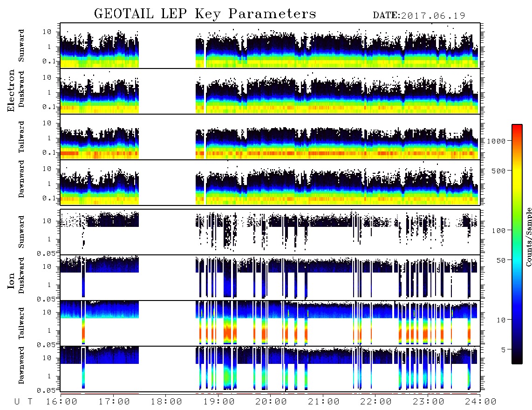Screen dimensions: 532x410
Task: Click the "100" color bar tick value
Action: pos(498,231)
